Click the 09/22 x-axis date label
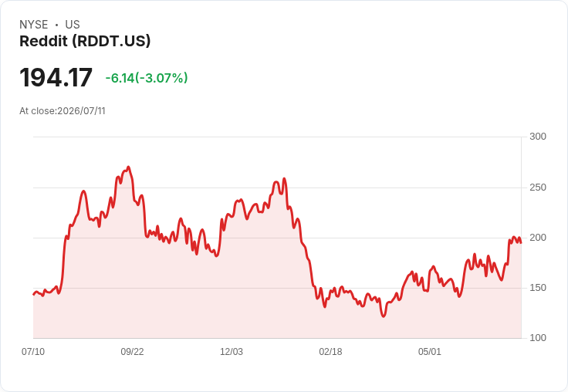The image size is (568, 392). click(132, 351)
